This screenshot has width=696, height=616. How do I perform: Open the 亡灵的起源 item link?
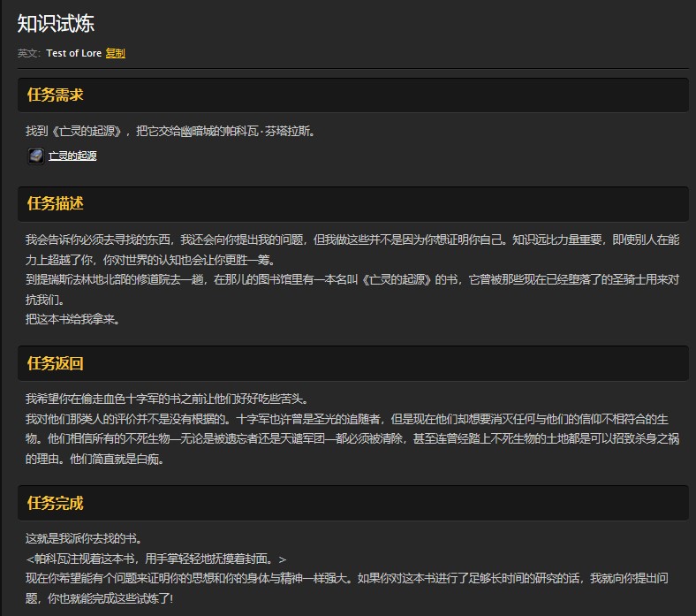point(72,156)
